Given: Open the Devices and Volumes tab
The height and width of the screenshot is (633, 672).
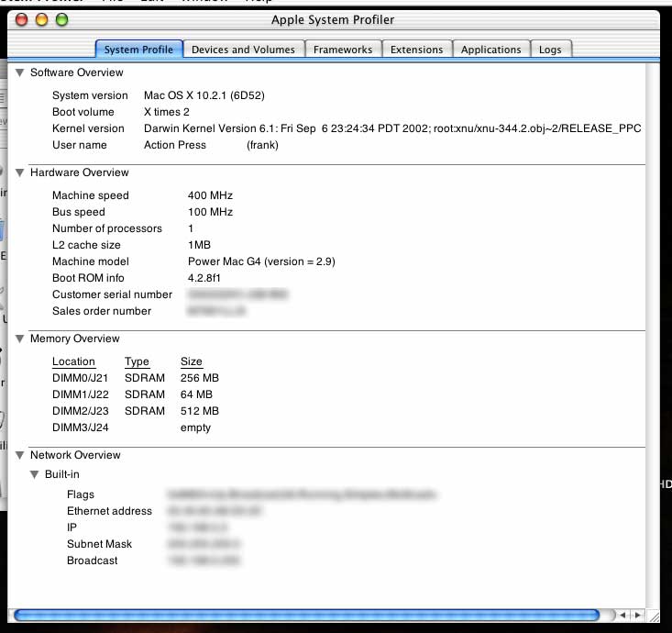Looking at the screenshot, I should tap(244, 50).
